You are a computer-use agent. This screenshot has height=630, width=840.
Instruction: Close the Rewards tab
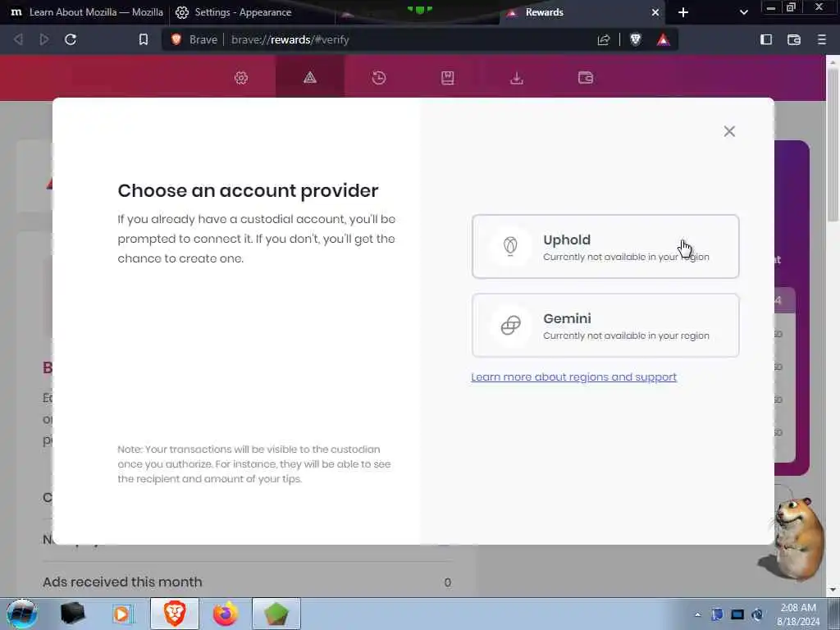coord(655,12)
